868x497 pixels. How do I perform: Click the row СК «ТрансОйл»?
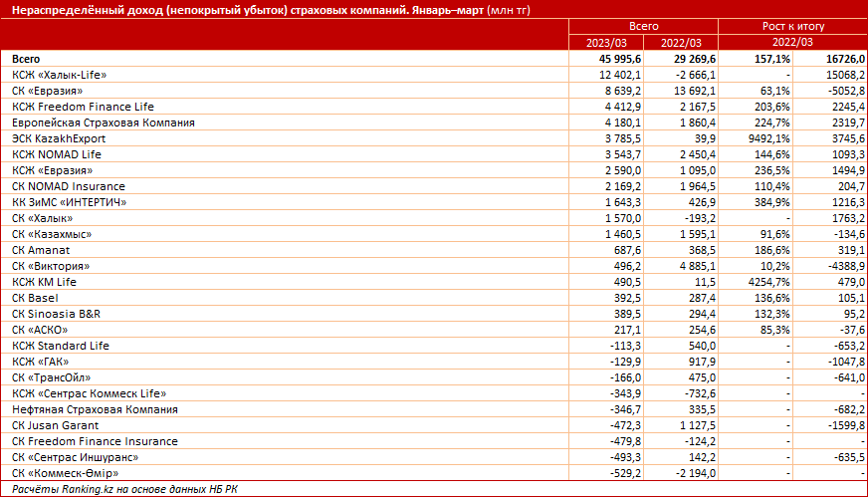[x=434, y=377]
